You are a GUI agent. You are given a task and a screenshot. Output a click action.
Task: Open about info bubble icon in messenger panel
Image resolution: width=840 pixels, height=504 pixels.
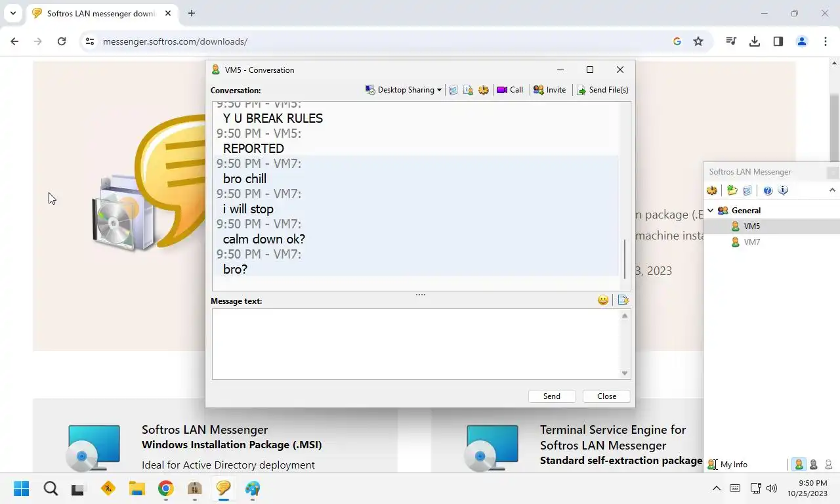[x=783, y=190]
